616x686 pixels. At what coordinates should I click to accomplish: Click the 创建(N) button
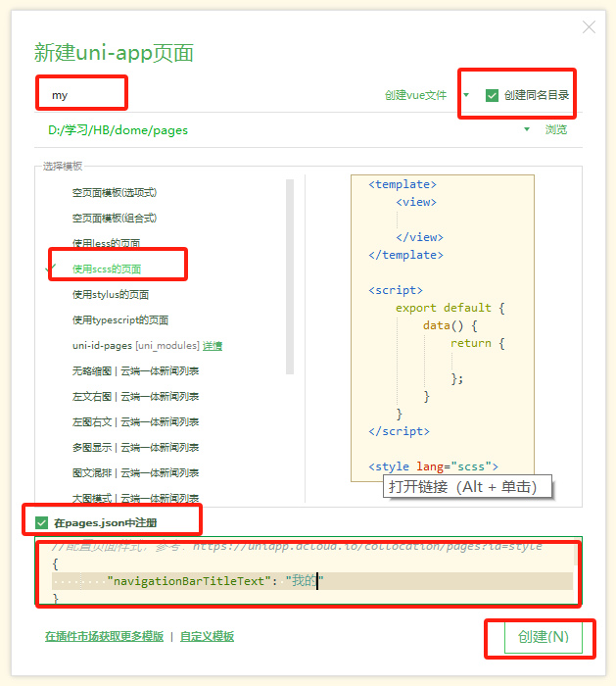544,637
